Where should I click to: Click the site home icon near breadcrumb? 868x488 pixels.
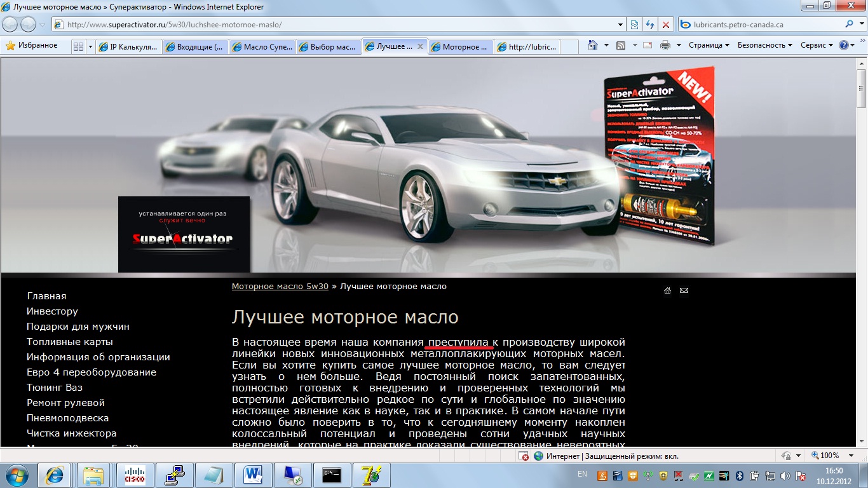[667, 290]
